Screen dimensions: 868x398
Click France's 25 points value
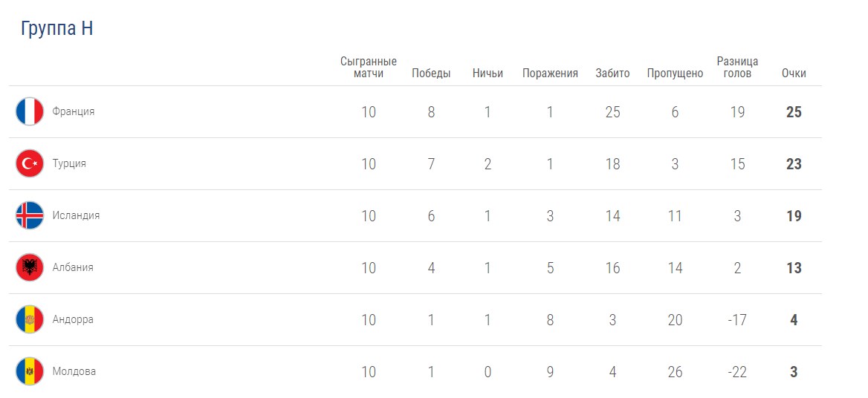pos(794,112)
